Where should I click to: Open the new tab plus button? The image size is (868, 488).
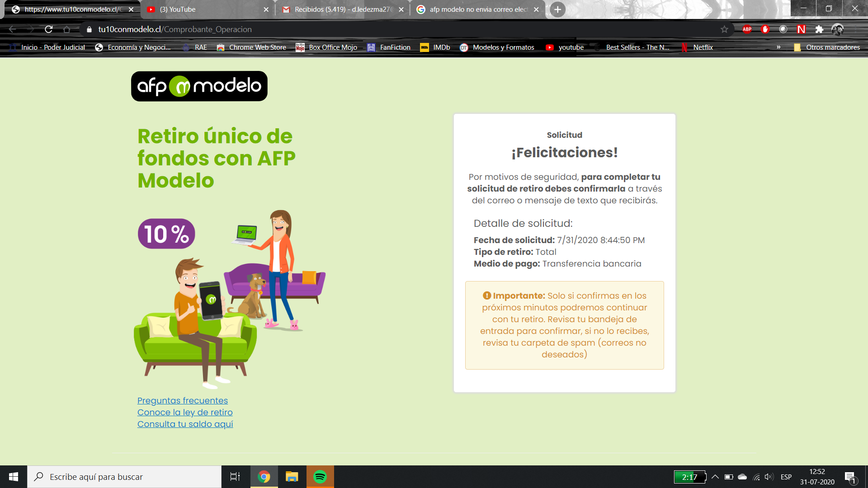pyautogui.click(x=557, y=9)
